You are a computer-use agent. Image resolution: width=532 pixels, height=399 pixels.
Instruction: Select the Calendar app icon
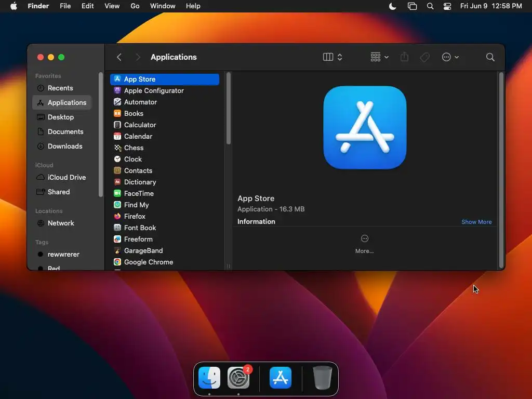(x=117, y=137)
